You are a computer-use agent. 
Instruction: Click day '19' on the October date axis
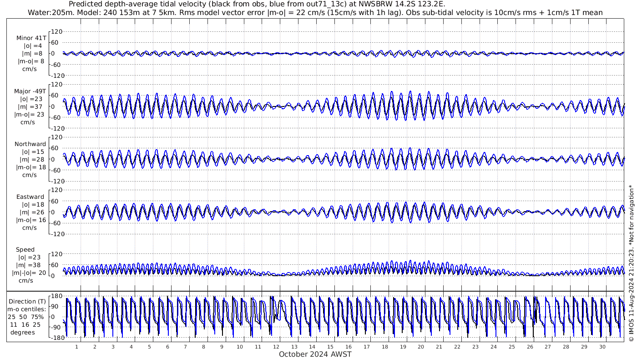(x=403, y=347)
